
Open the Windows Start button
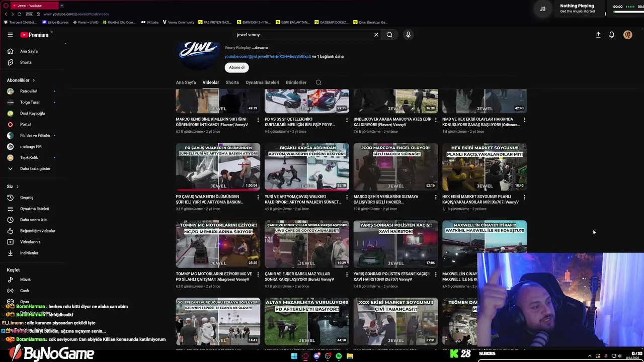pos(294,356)
